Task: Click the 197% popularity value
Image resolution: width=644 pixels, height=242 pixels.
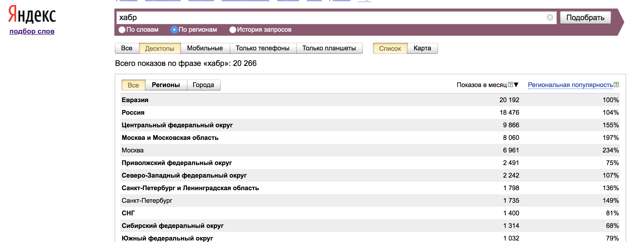Action: [x=610, y=138]
